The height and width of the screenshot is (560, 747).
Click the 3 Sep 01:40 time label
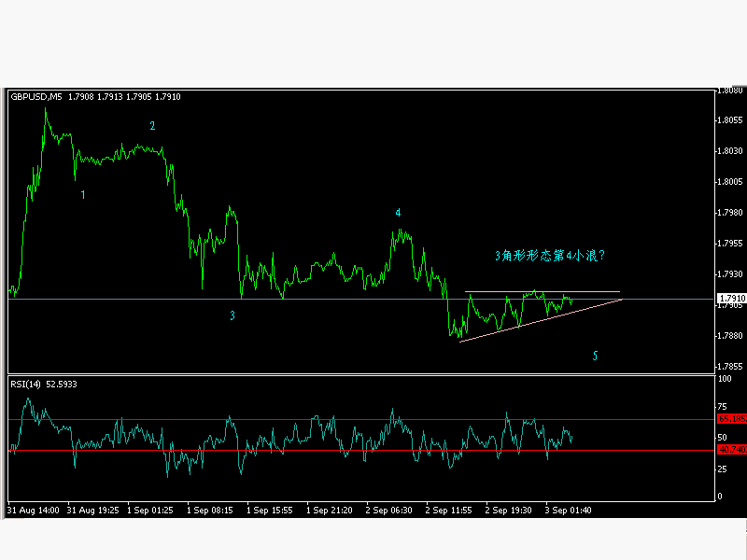568,511
